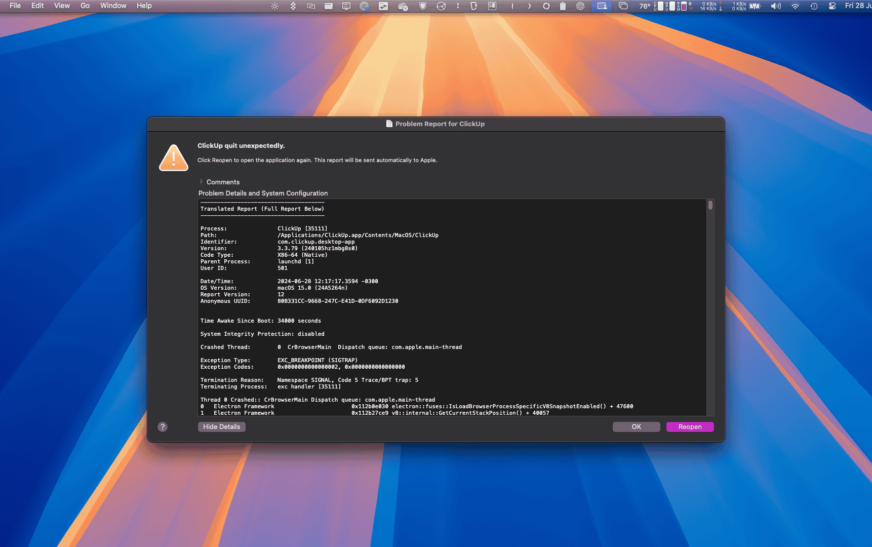Viewport: 872px width, 547px height.
Task: Click the Path line showing /Applications/ClickUp.app
Action: 319,235
